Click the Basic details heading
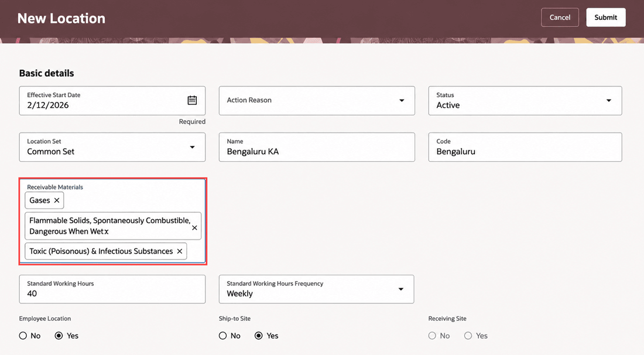Viewport: 644px width, 355px height. tap(46, 73)
